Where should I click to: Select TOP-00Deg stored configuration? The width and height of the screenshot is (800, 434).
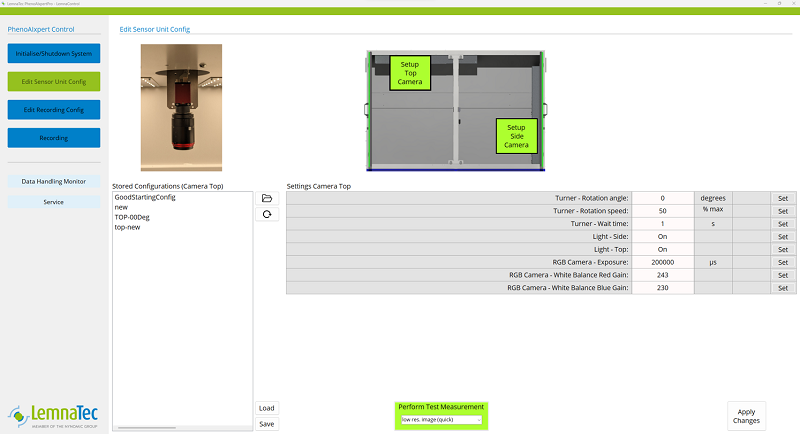pos(132,217)
